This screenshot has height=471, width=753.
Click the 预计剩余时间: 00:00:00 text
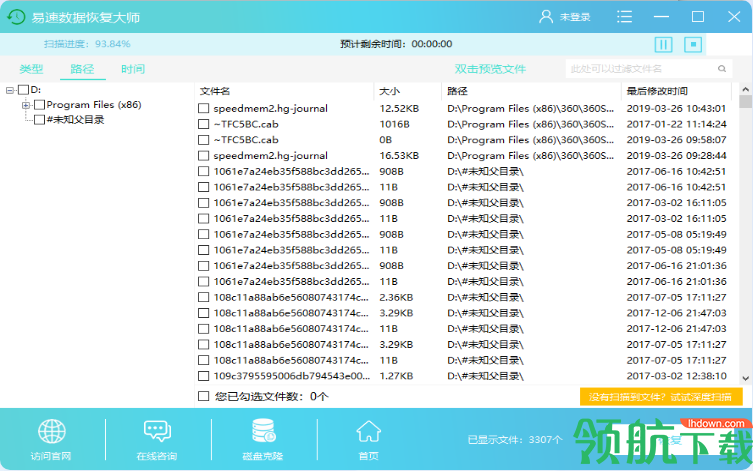click(x=396, y=44)
